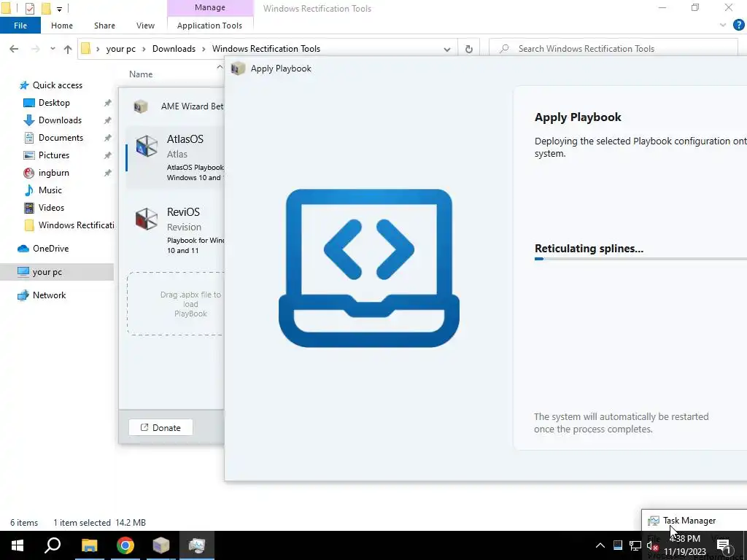
Task: Open Videos in the navigation pane
Action: coord(51,208)
